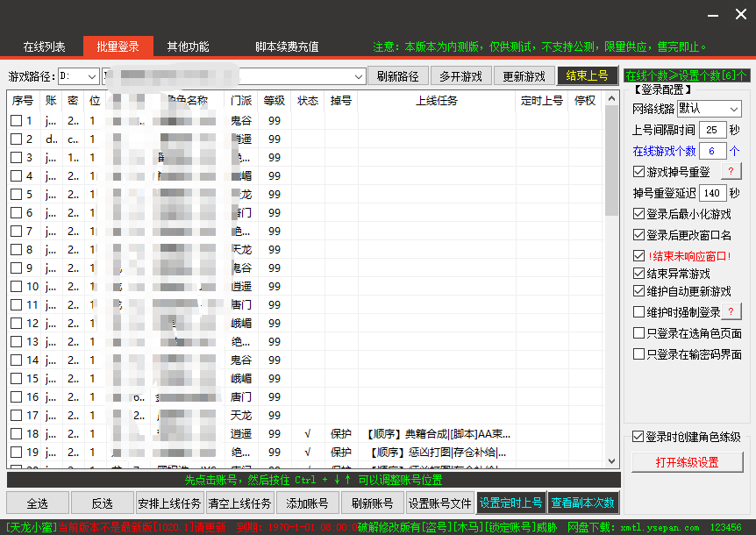Close the window with the X icon

click(x=739, y=15)
